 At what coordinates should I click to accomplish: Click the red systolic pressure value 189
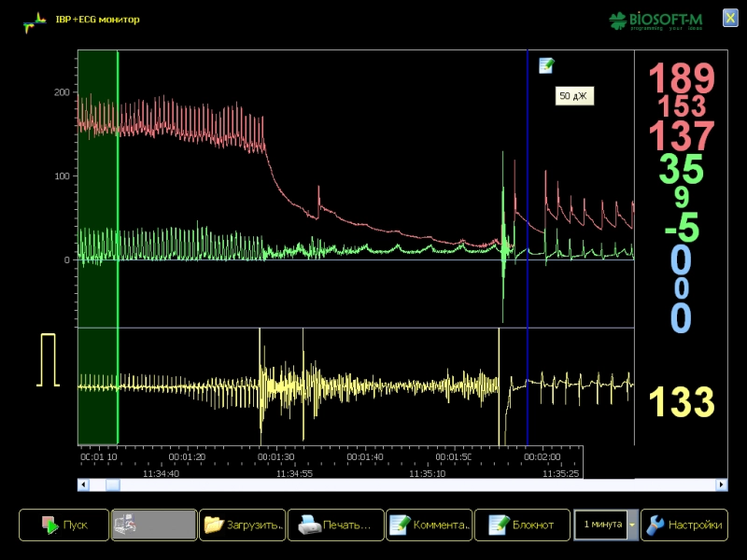pos(681,78)
